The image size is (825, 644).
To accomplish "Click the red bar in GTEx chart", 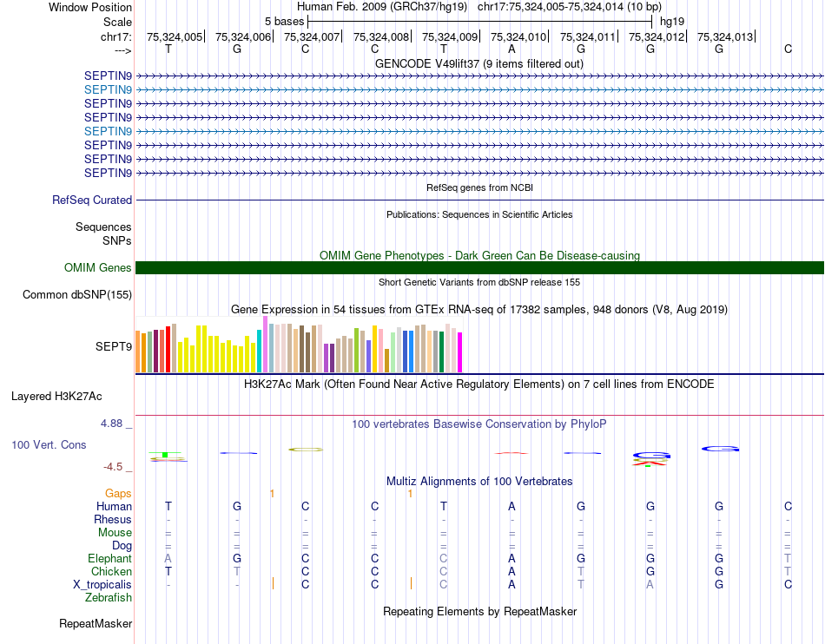I will [x=168, y=350].
